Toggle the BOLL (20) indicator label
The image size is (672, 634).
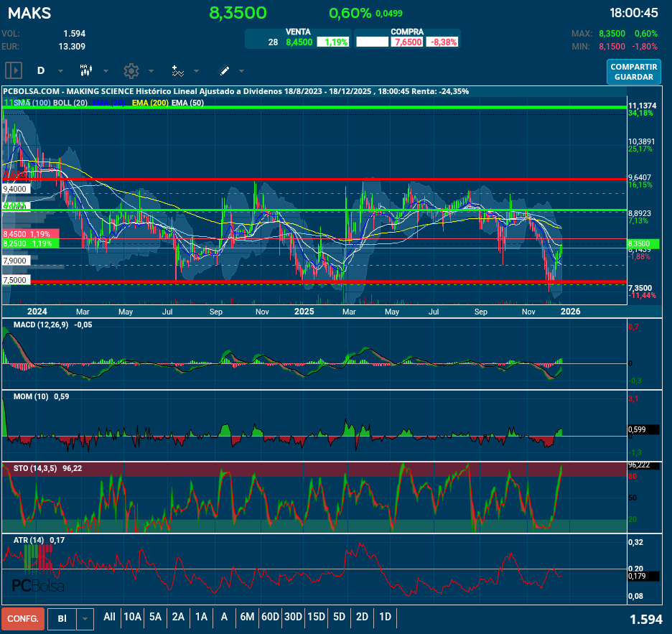pyautogui.click(x=70, y=103)
